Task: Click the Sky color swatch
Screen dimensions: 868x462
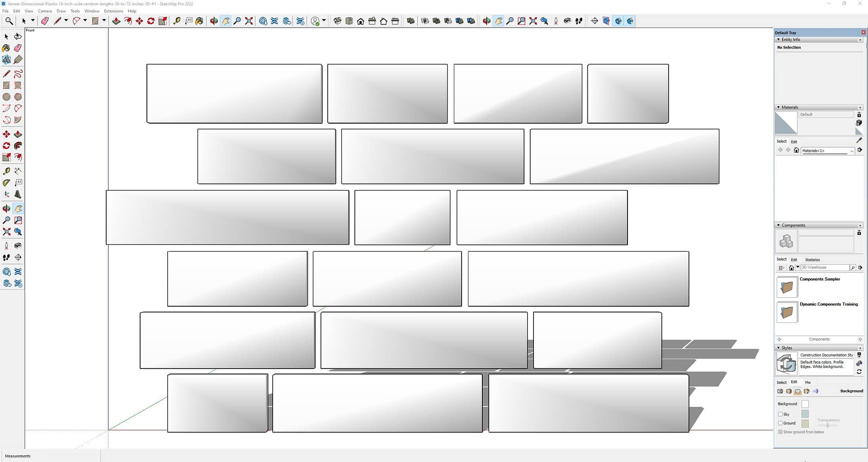Action: click(805, 414)
